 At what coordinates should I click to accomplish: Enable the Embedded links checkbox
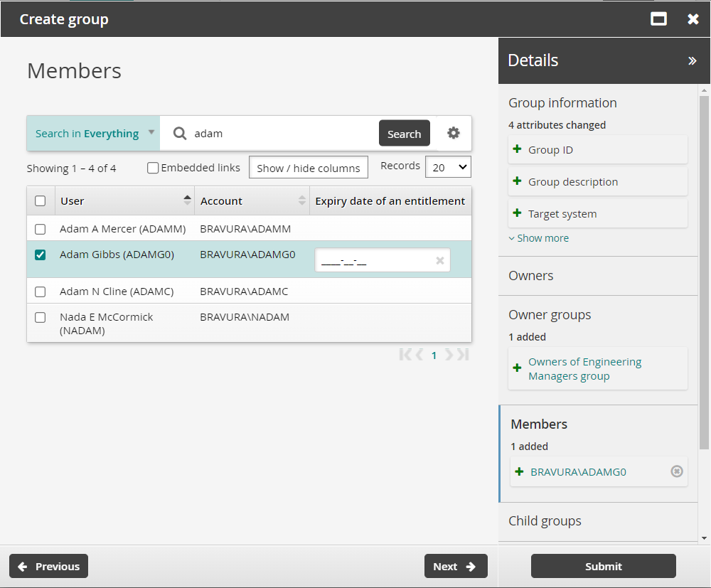[x=153, y=168]
